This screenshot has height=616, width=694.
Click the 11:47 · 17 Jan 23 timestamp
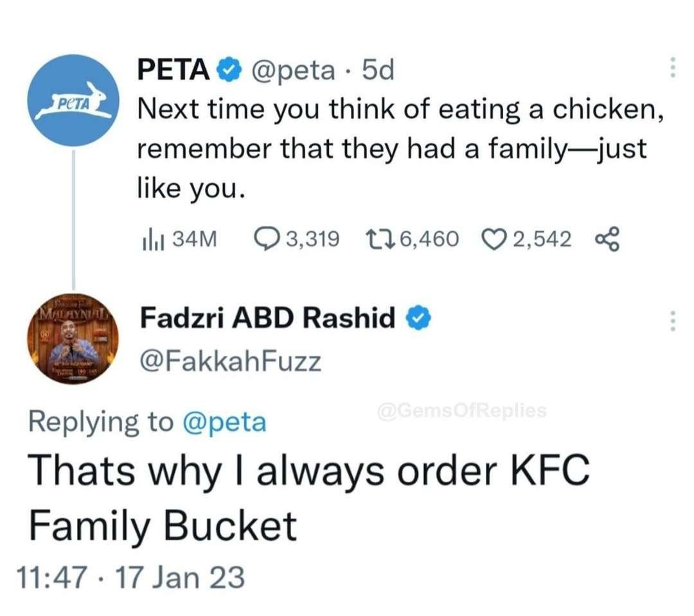click(136, 576)
